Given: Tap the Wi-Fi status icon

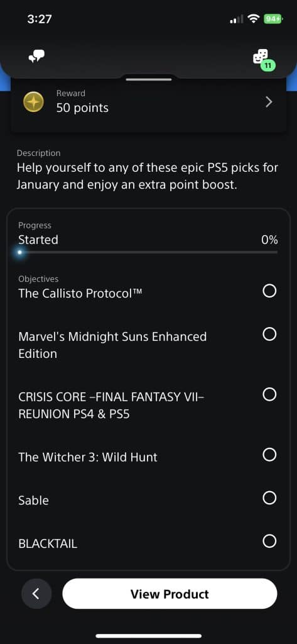Looking at the screenshot, I should 254,19.
